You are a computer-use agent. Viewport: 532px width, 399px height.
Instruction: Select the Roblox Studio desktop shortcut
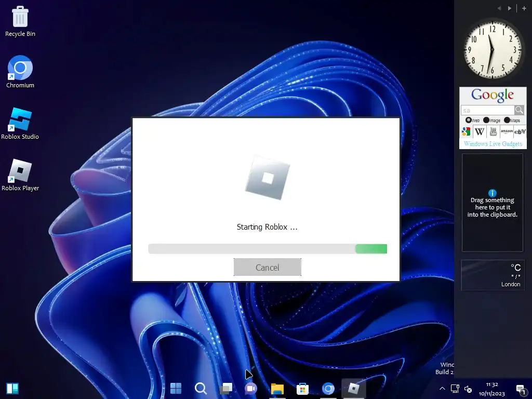(x=20, y=124)
